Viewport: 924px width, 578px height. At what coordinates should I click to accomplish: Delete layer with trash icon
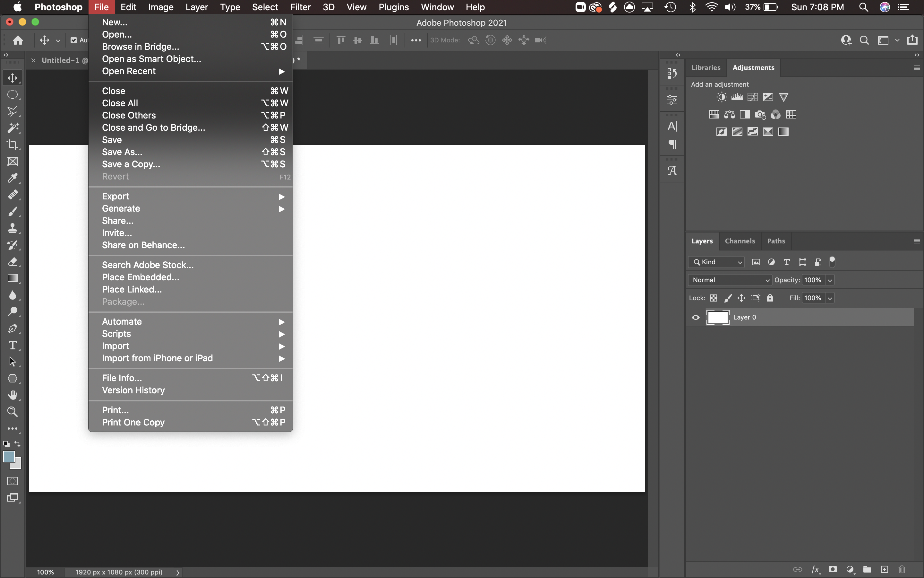pos(902,569)
